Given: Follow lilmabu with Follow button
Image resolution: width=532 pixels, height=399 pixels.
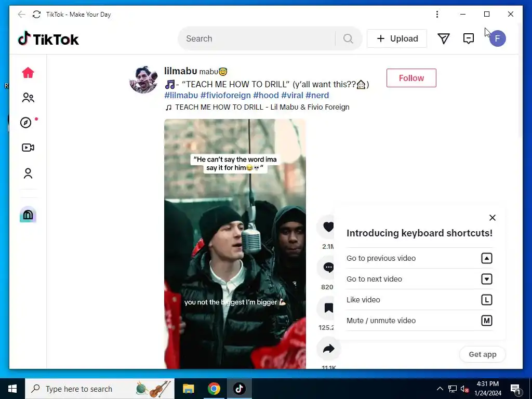Looking at the screenshot, I should (x=411, y=78).
